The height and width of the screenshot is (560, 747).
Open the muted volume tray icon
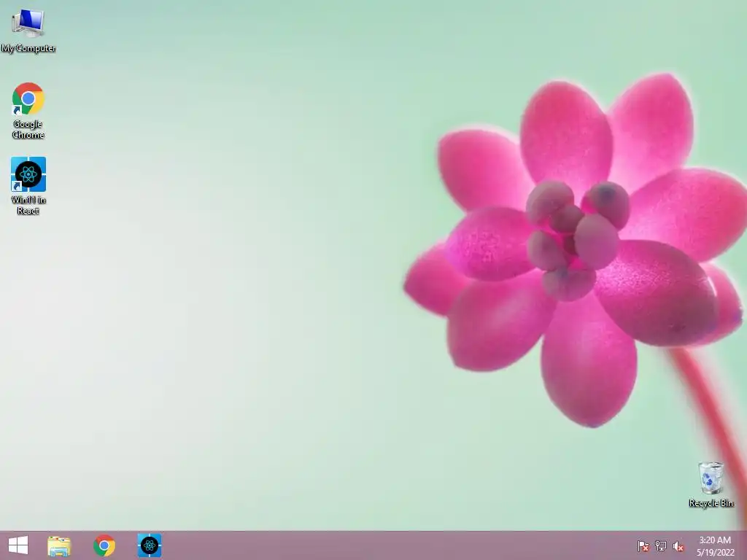click(678, 545)
